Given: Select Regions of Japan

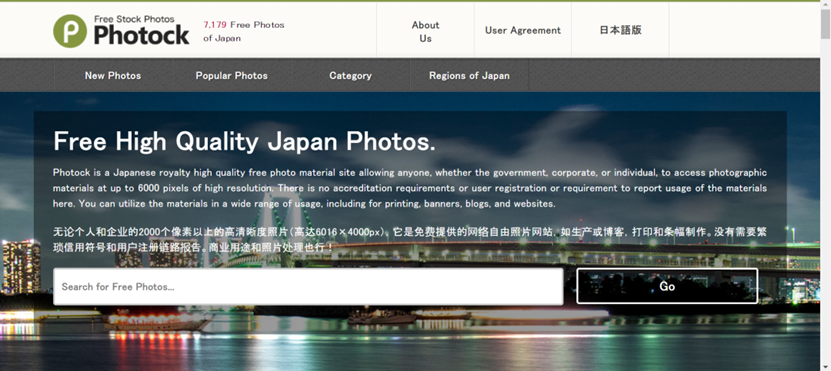Looking at the screenshot, I should (469, 75).
